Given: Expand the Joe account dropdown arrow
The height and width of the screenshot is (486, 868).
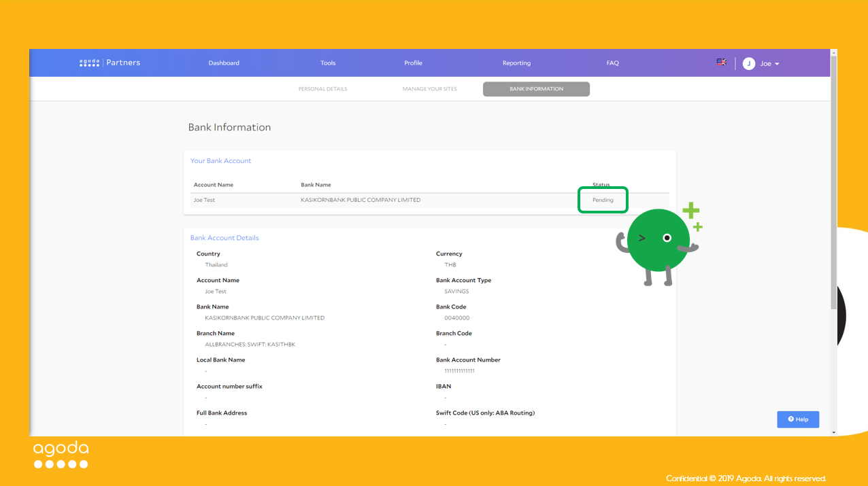Looking at the screenshot, I should 777,64.
